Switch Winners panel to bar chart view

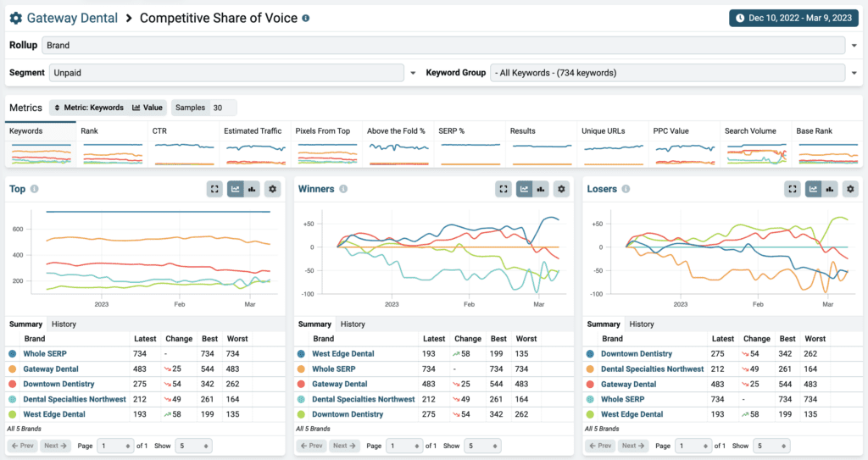tap(541, 189)
